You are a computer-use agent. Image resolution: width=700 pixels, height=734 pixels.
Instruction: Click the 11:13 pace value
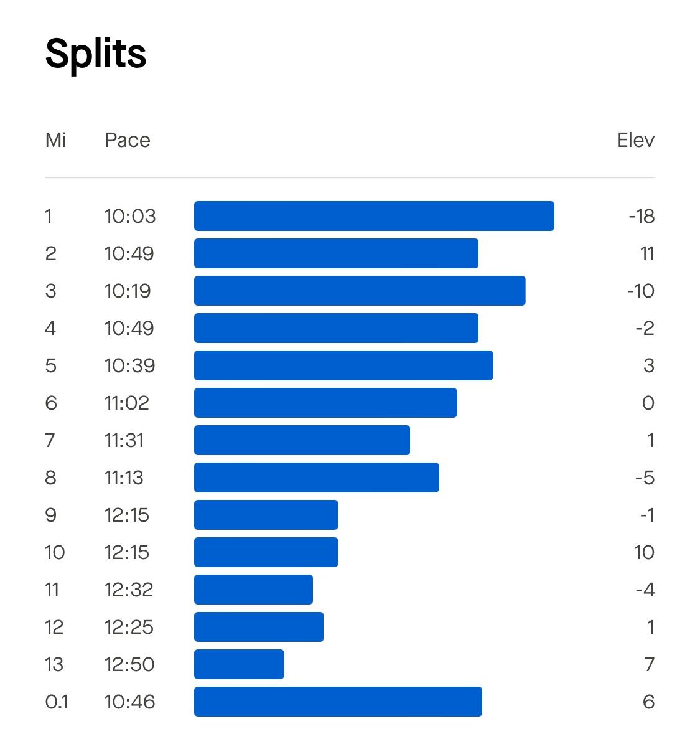(124, 478)
